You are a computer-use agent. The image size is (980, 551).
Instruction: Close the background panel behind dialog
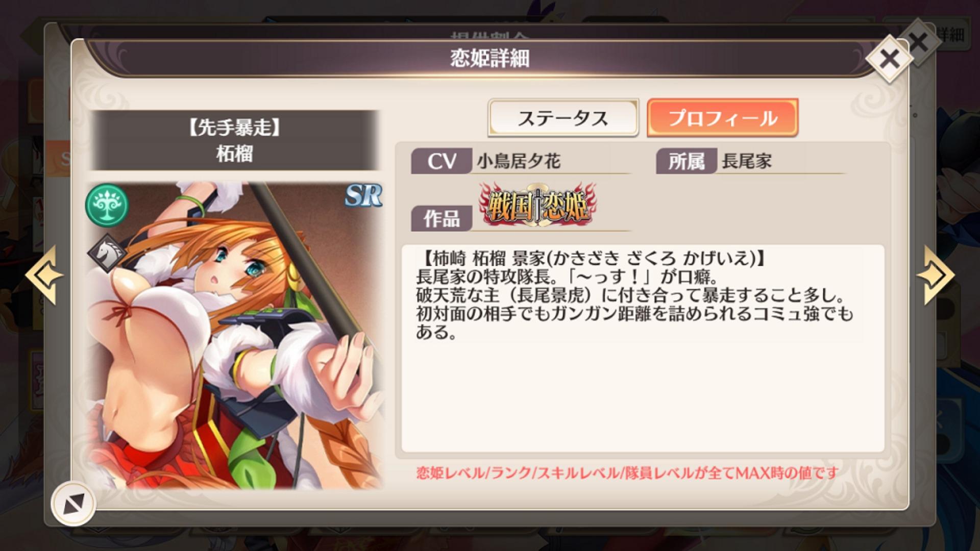click(919, 42)
